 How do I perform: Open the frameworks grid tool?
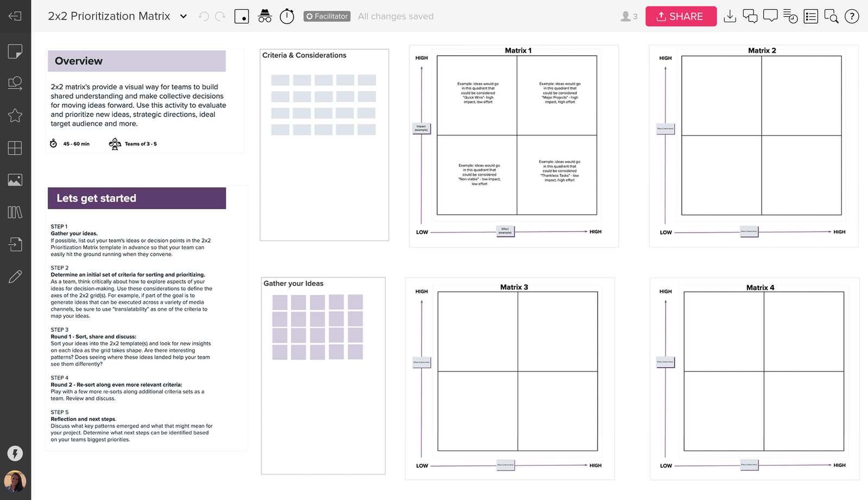point(15,148)
